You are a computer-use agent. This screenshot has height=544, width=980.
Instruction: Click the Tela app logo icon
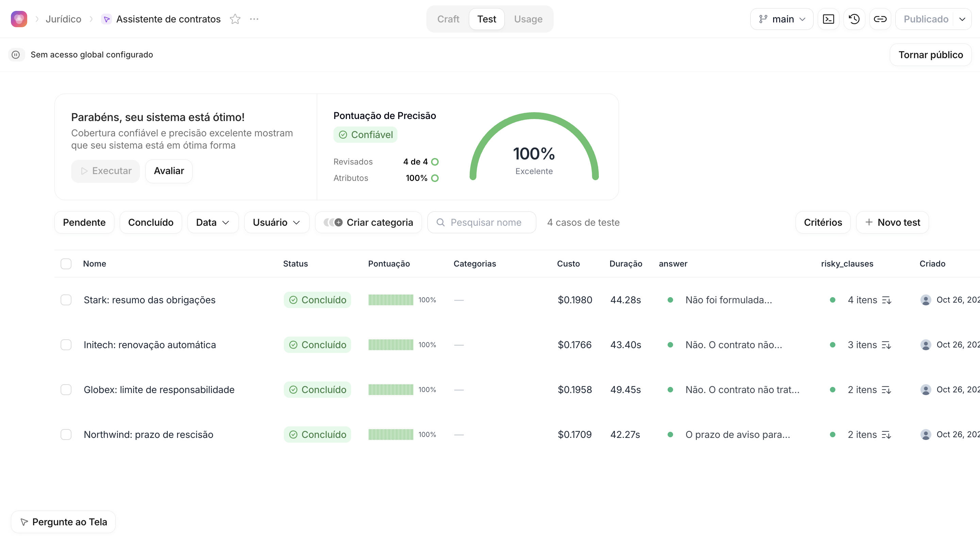19,19
